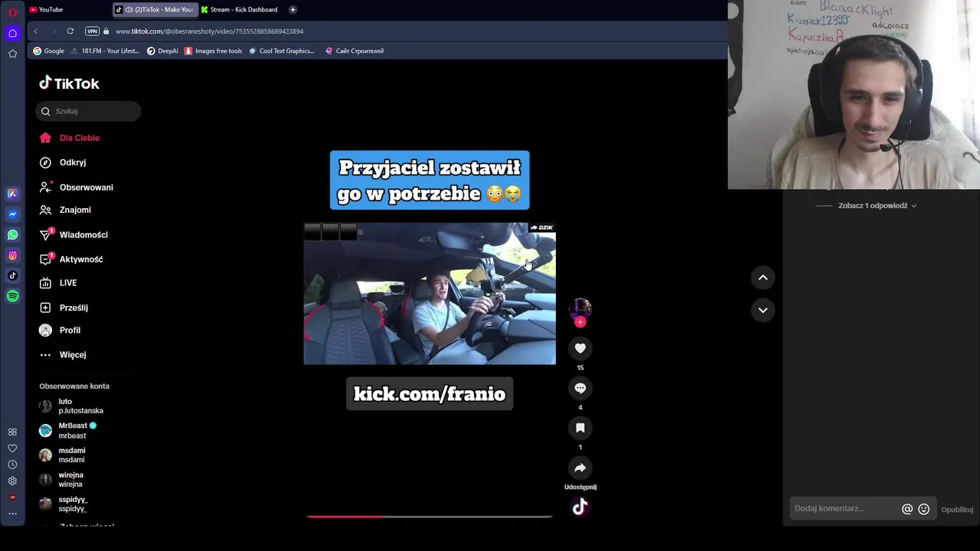This screenshot has width=980, height=551.
Task: Open Wiadomości messages
Action: point(73,234)
